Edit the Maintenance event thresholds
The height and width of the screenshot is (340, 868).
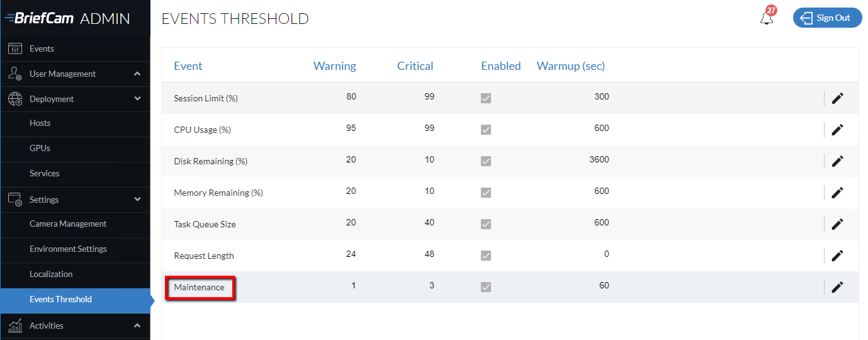tap(837, 287)
